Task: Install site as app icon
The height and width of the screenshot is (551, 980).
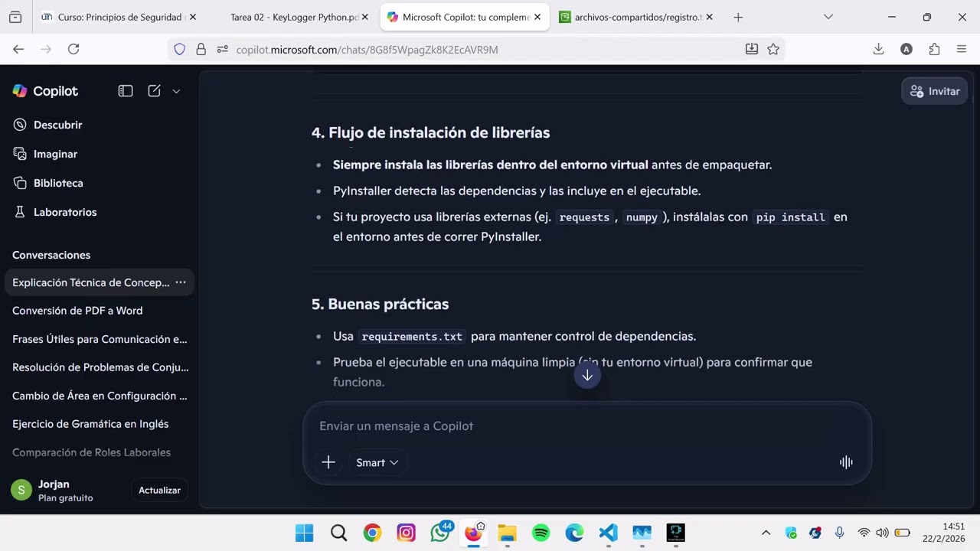Action: pyautogui.click(x=752, y=49)
